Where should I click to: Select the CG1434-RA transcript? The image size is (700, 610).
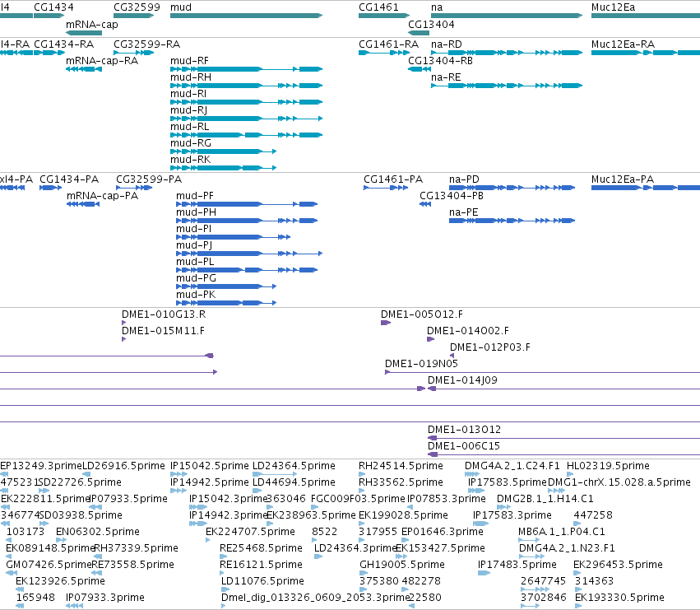(49, 53)
